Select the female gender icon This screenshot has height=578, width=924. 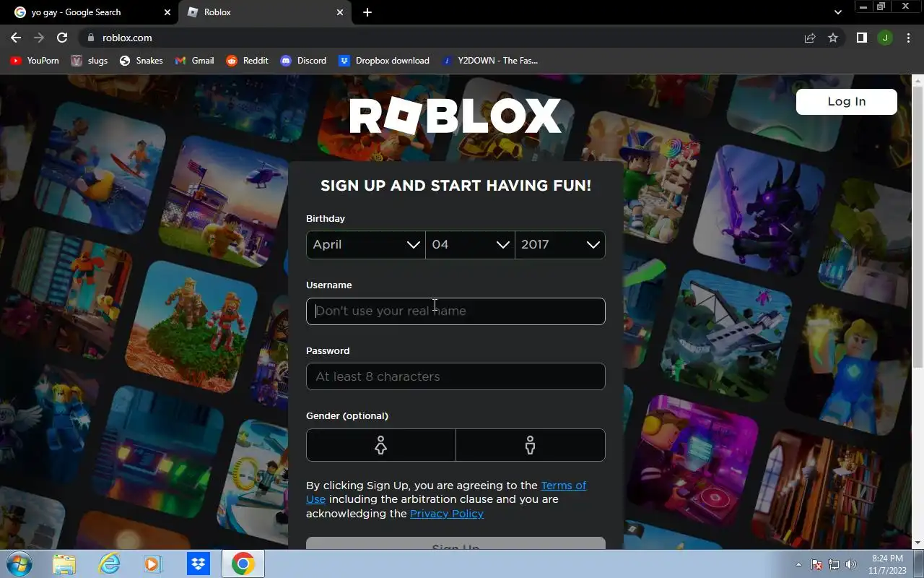click(x=380, y=445)
